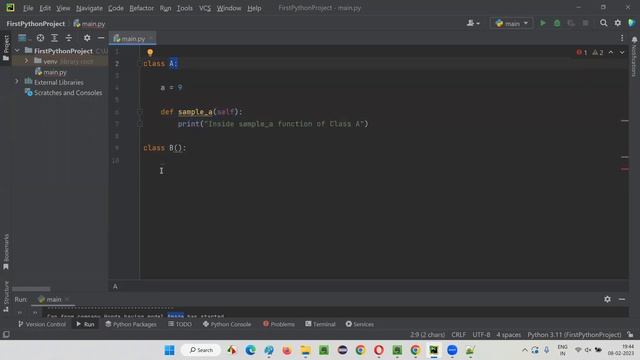Start debugging with the bug icon
Viewport: 640px width, 360px height.
557,23
